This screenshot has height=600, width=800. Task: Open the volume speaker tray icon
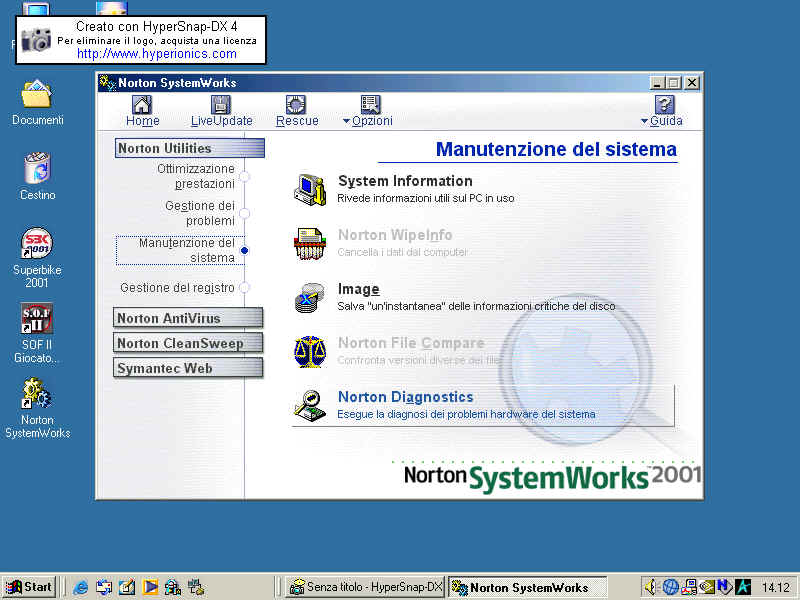[650, 587]
